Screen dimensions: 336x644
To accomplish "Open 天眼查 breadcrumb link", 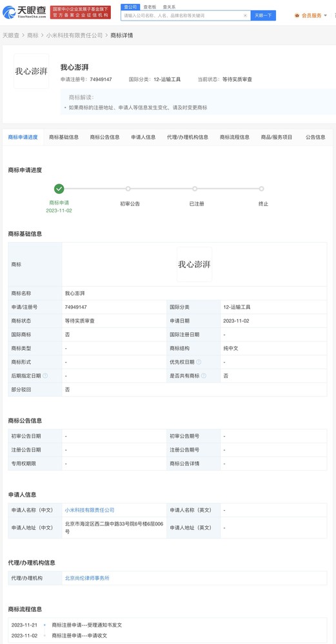I will click(11, 35).
